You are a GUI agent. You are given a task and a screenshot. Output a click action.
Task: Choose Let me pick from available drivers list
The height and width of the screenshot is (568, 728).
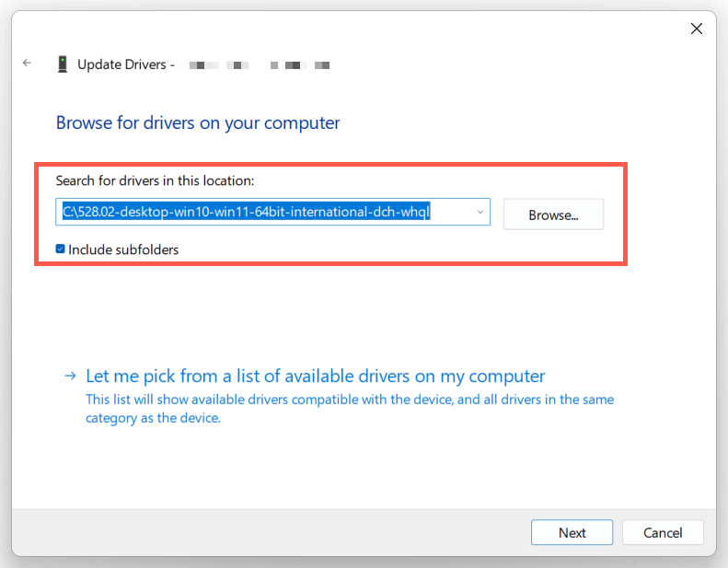pos(315,376)
